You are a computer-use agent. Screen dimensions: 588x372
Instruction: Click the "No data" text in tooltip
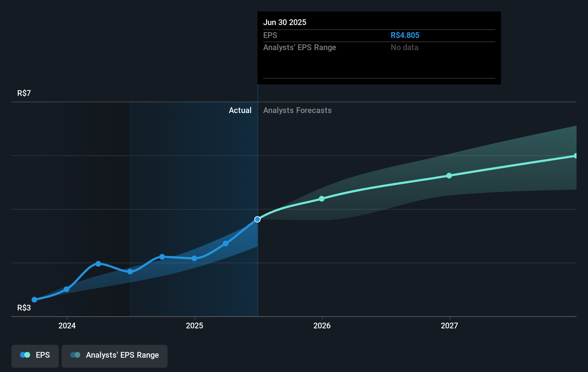[x=404, y=48]
